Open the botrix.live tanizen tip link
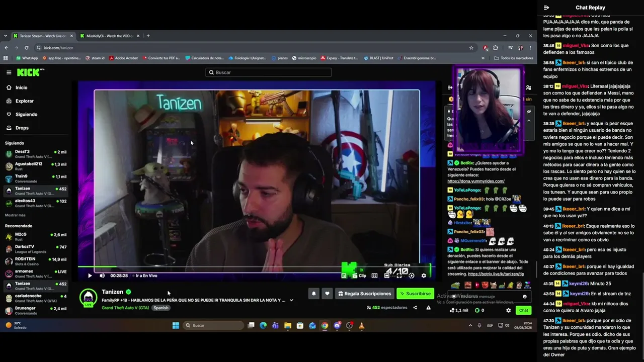Screen dimensions: 644x362 496,274
